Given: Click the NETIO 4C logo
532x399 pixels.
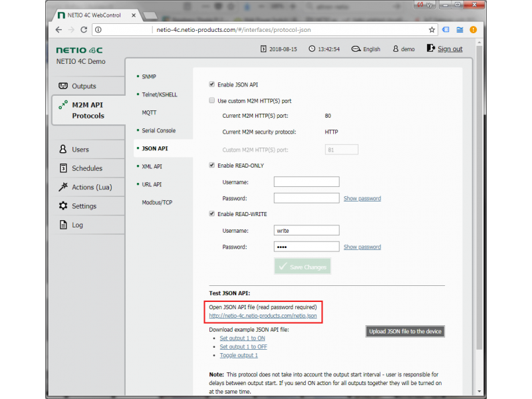Looking at the screenshot, I should coord(79,51).
